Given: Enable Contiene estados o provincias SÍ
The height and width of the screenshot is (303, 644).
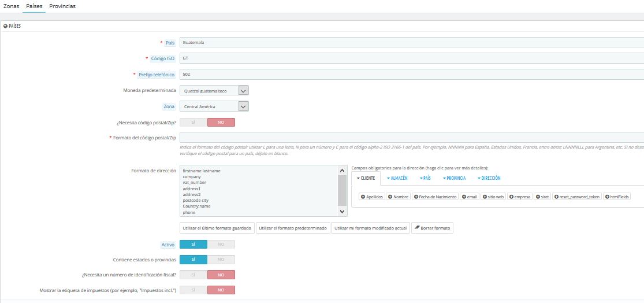Looking at the screenshot, I should click(x=193, y=260).
